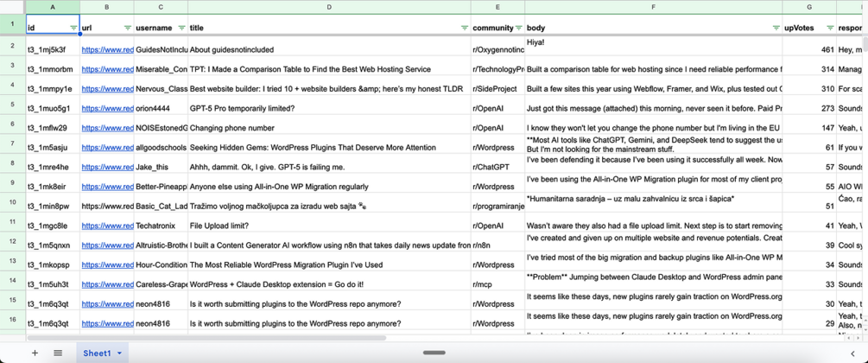This screenshot has width=868, height=363.
Task: Select column G header
Action: (809, 7)
